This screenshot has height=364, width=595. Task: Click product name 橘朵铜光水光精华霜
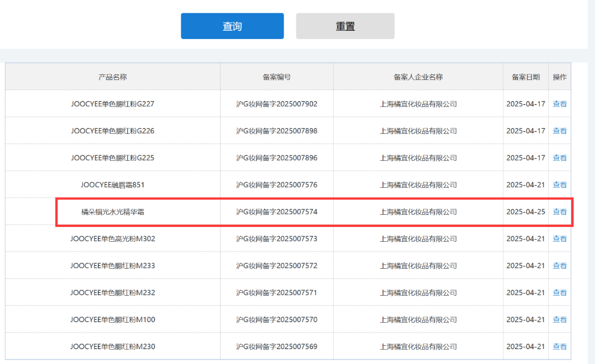pos(112,212)
